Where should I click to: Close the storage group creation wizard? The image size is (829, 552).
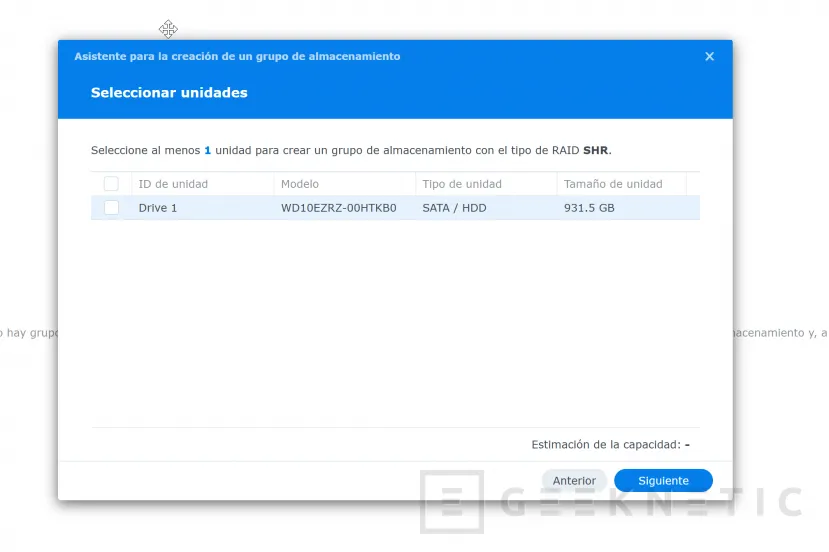709,57
